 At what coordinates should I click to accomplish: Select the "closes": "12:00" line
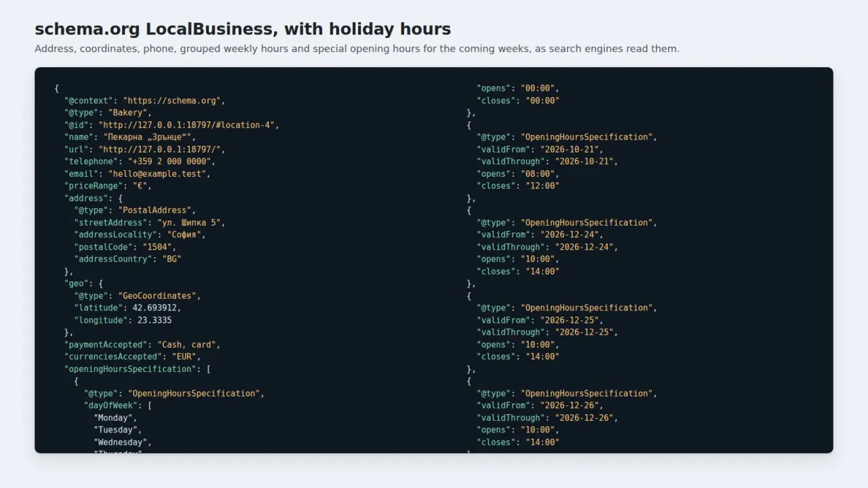pyautogui.click(x=518, y=186)
